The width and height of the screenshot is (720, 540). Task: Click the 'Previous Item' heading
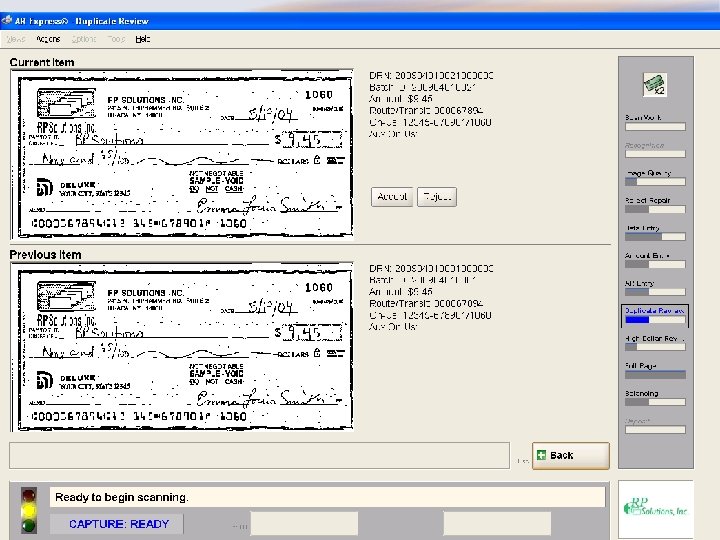(x=45, y=255)
